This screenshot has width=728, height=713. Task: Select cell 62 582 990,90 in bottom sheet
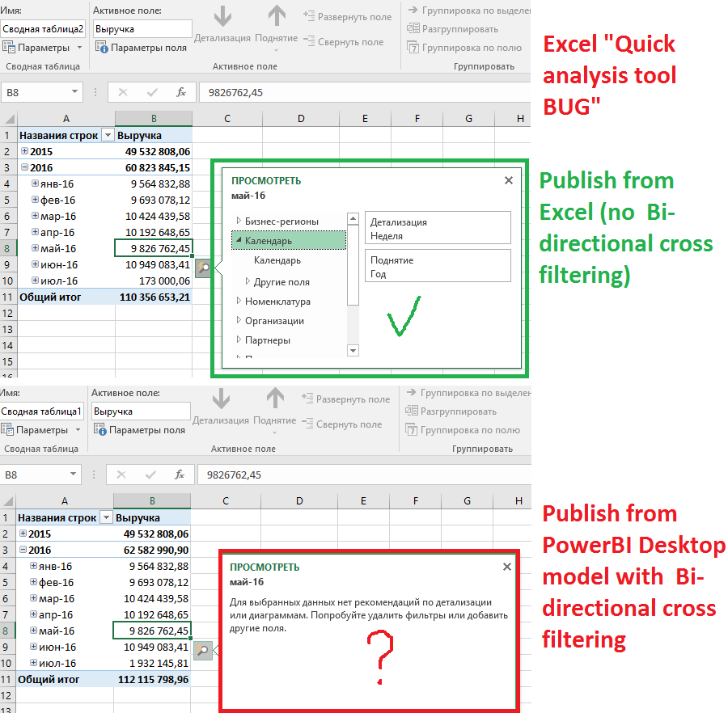pos(152,550)
